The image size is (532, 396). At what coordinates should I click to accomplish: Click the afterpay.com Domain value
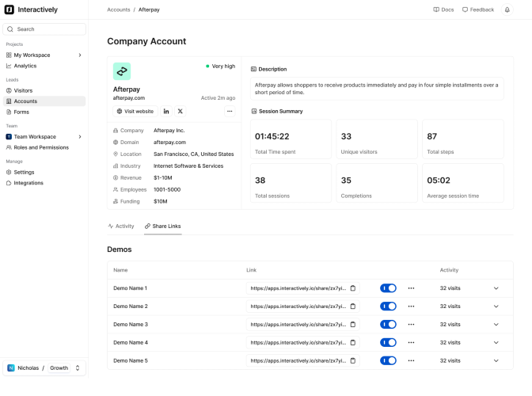pos(169,143)
